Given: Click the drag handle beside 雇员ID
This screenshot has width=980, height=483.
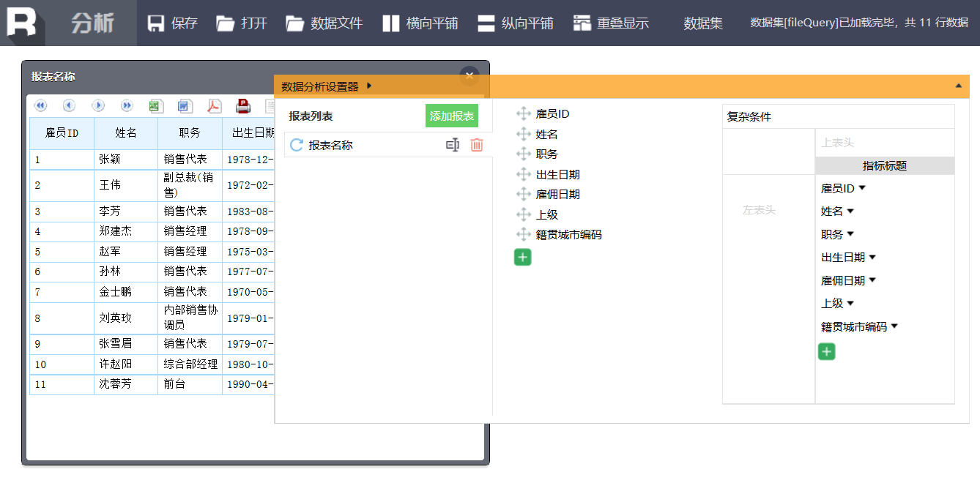Looking at the screenshot, I should pos(523,113).
